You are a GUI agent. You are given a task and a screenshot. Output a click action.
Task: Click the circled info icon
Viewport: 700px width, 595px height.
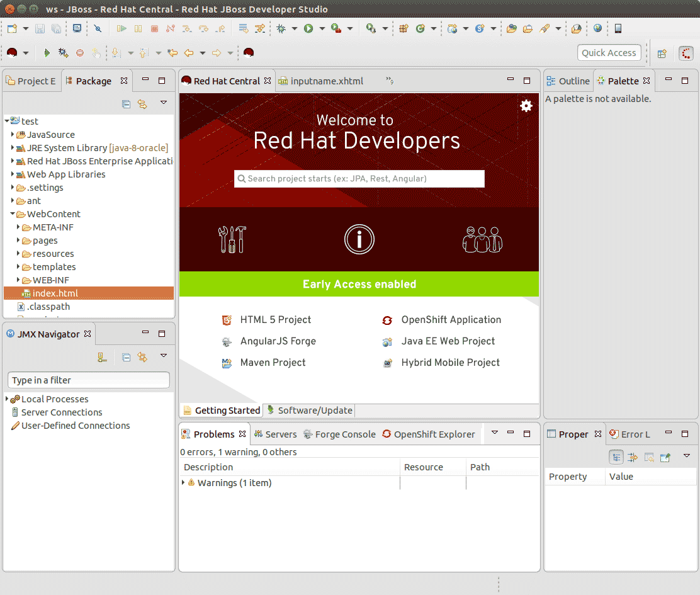click(x=359, y=239)
